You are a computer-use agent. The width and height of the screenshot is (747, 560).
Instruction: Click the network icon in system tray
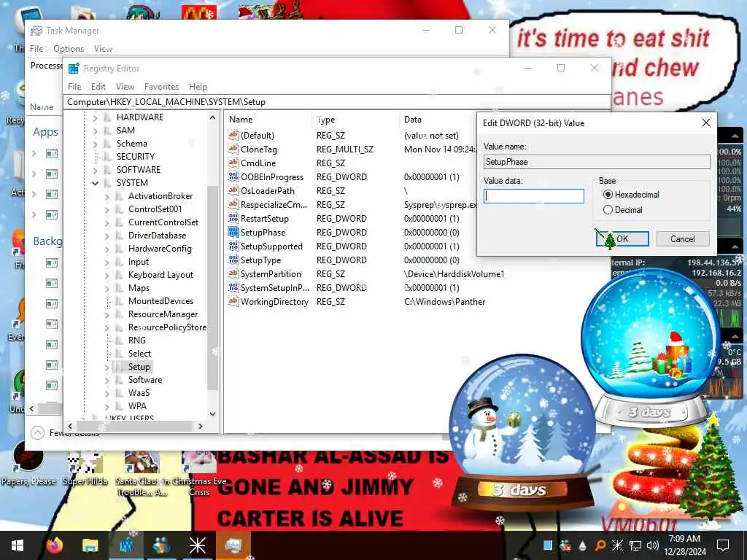coord(635,545)
